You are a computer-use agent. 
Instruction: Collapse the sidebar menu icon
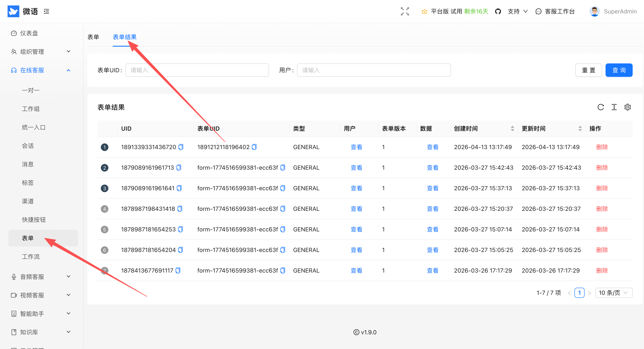point(46,12)
